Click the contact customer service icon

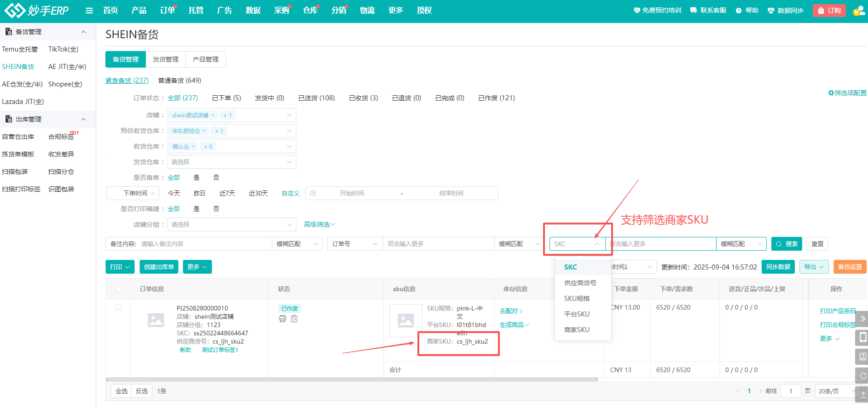coord(694,10)
